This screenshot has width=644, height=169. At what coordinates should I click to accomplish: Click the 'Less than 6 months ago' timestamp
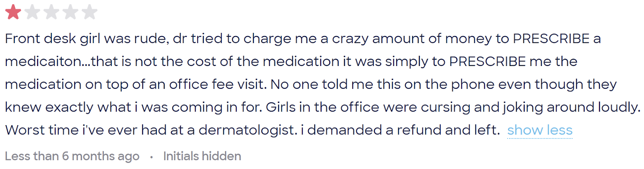click(72, 156)
